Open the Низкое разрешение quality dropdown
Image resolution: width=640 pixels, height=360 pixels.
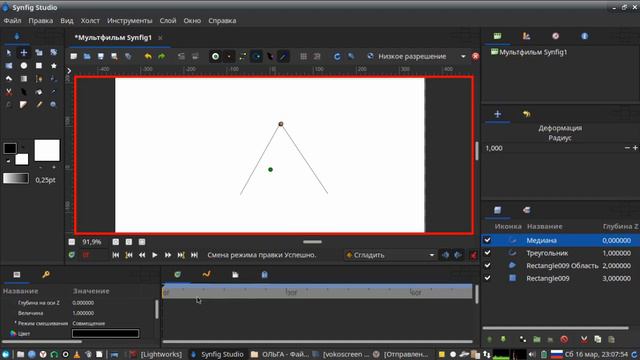(x=463, y=56)
